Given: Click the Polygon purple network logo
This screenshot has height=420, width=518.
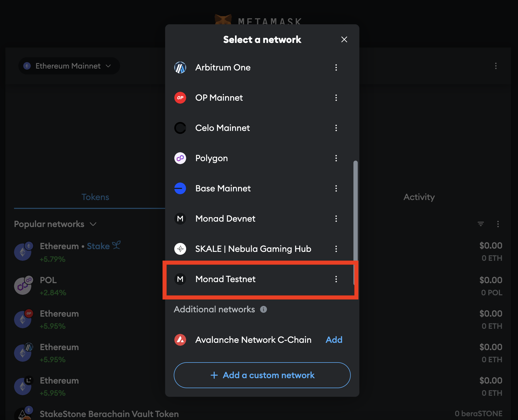Looking at the screenshot, I should click(180, 158).
